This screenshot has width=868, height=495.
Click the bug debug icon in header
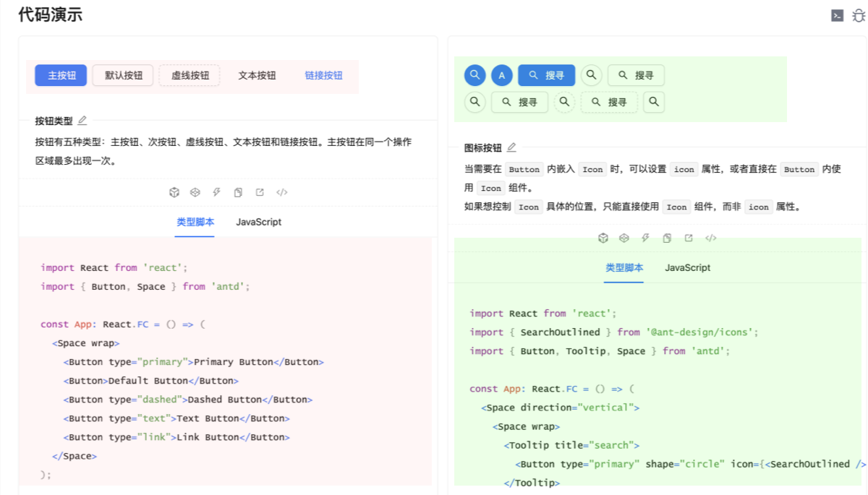(x=859, y=15)
